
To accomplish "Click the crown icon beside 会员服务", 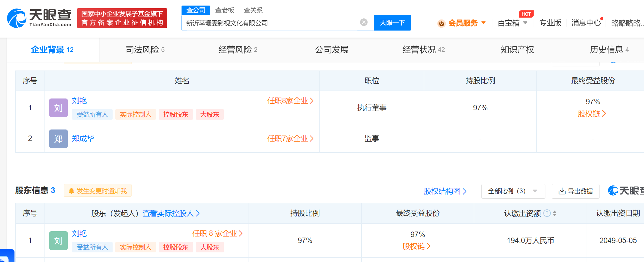I will [441, 23].
